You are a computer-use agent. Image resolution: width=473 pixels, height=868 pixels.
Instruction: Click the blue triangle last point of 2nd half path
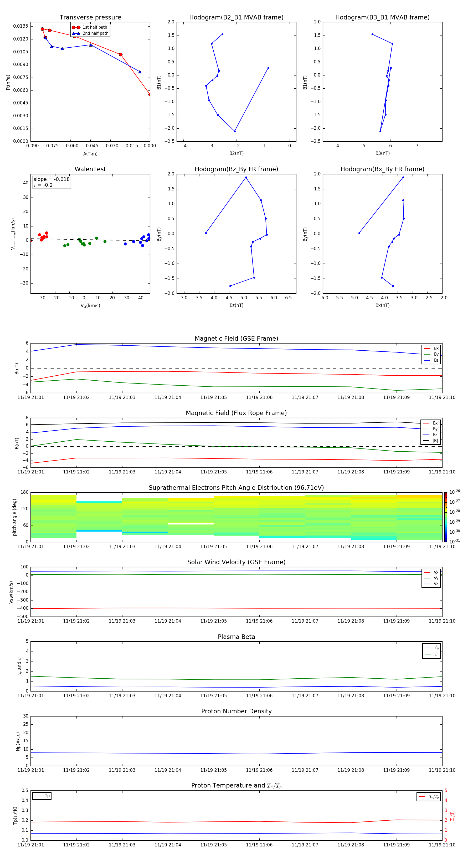point(140,72)
